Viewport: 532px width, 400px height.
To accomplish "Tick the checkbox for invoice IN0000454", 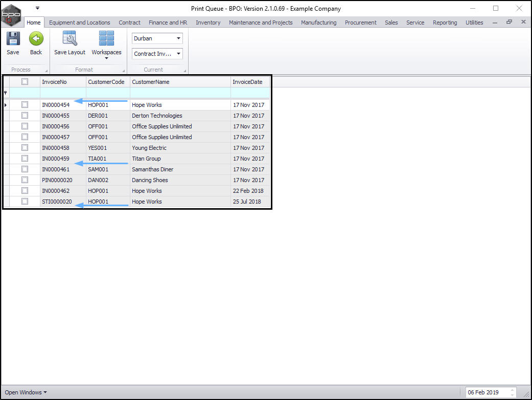I will pos(25,104).
